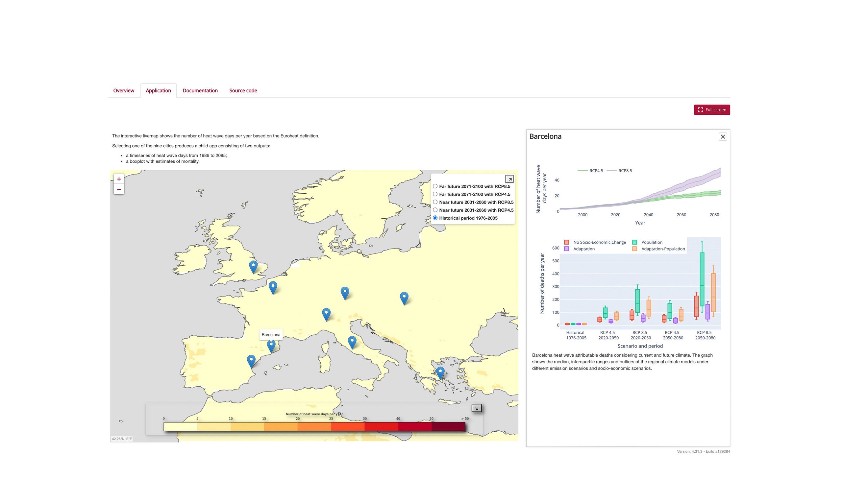Zoom in on the map with plus button
Screen dimensions: 842x504
118,179
